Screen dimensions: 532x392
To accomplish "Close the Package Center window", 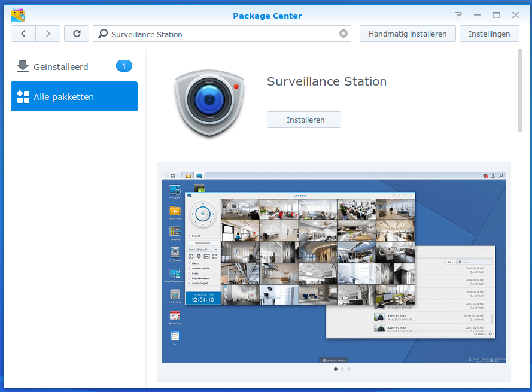I will click(x=516, y=15).
